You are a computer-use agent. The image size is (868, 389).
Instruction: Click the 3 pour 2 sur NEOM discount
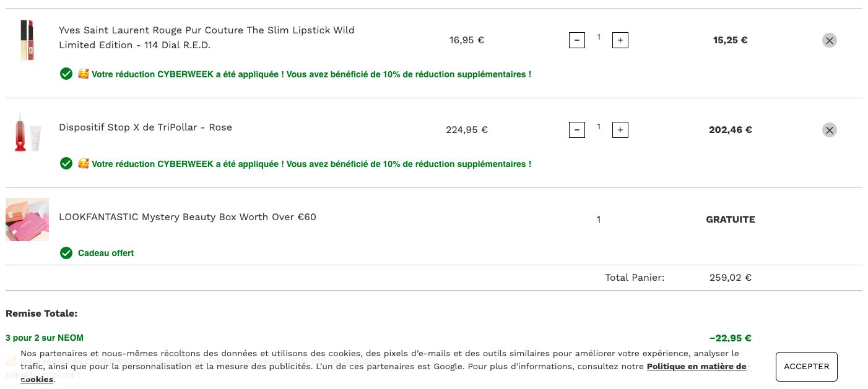click(x=45, y=338)
